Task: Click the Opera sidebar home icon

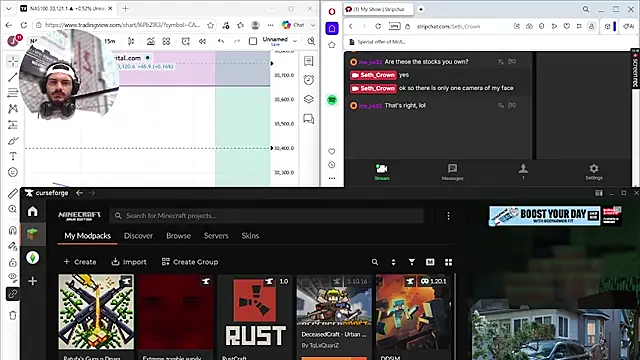Action: 332,28
